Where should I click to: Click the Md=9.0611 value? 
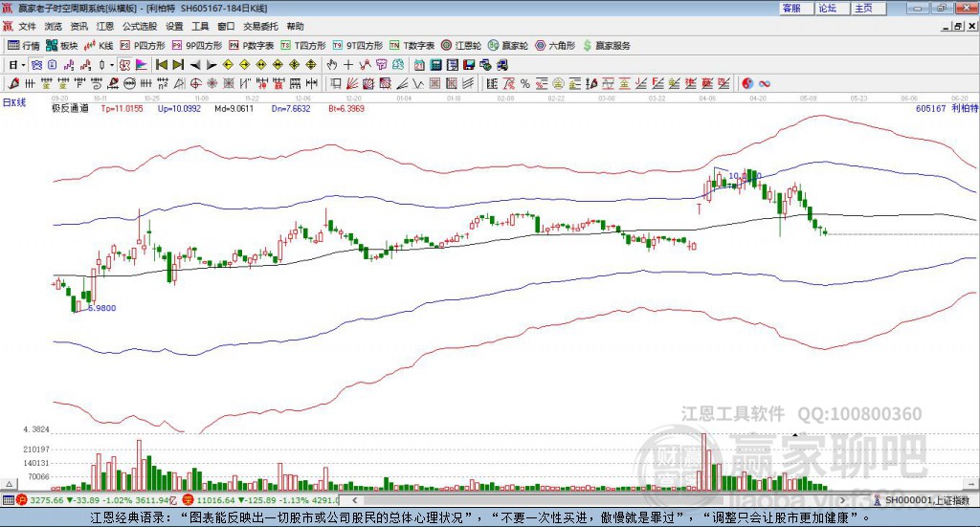234,109
